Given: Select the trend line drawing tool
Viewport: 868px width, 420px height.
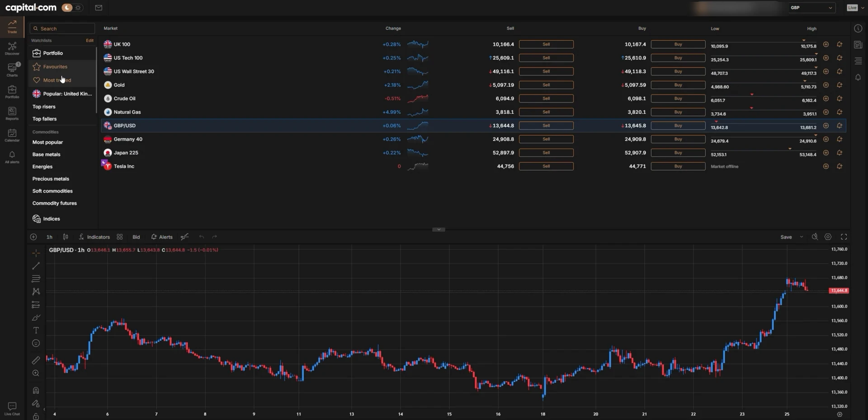Looking at the screenshot, I should (36, 266).
